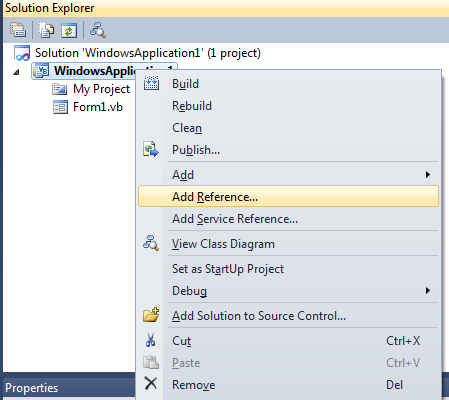Expand the Debug submenu arrow
Image resolution: width=449 pixels, height=400 pixels.
pyautogui.click(x=428, y=291)
